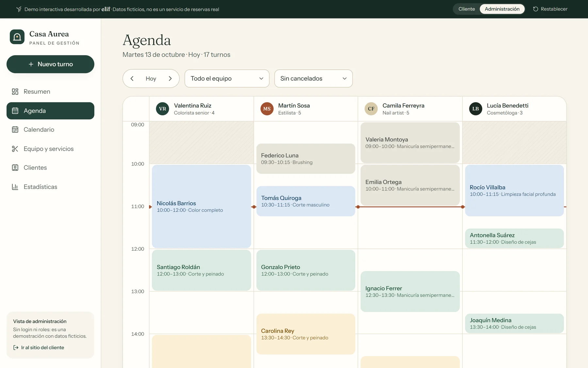This screenshot has width=588, height=368.
Task: Open Rocío Villalba Limpieza facial appointment
Action: point(514,191)
